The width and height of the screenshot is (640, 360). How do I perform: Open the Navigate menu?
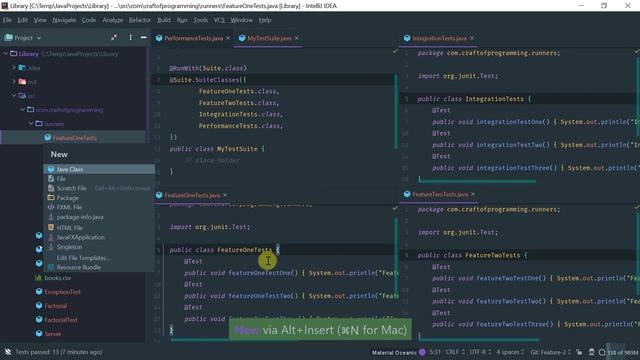[x=64, y=20]
